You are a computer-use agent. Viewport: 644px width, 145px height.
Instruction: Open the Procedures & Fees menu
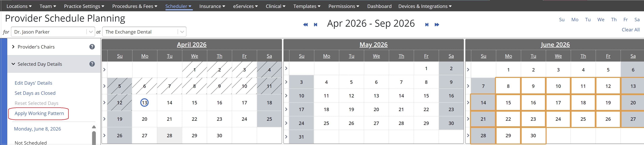135,6
